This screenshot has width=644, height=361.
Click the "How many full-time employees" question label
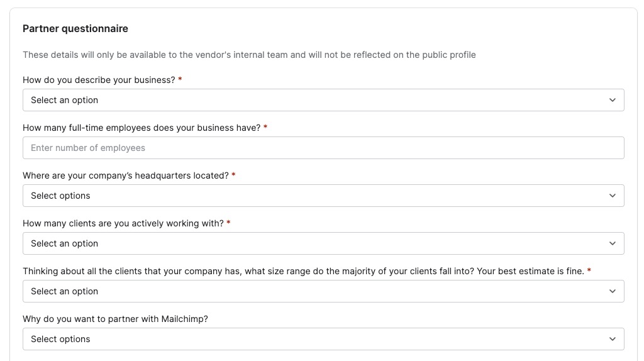(x=142, y=128)
